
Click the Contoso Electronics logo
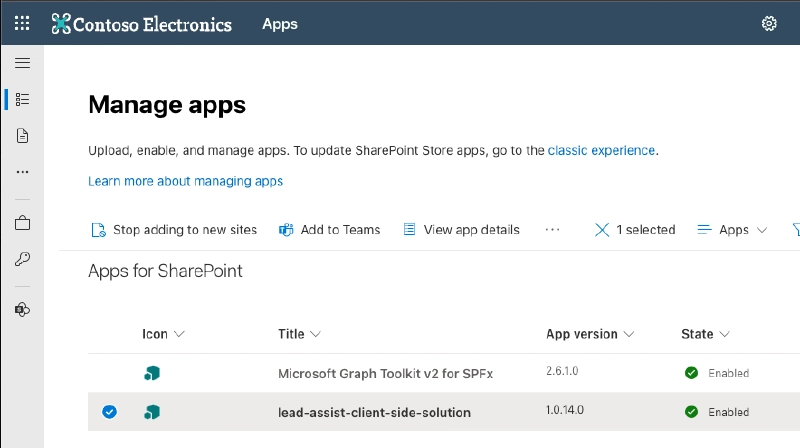(x=142, y=24)
